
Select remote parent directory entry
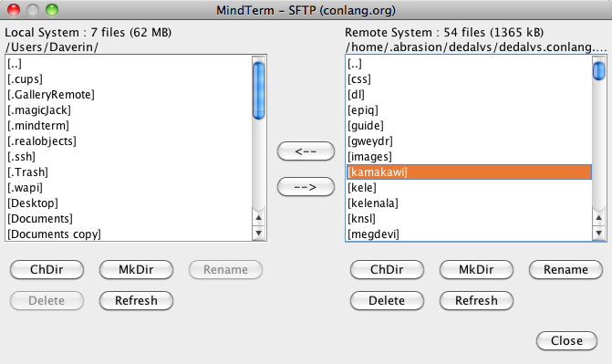click(x=469, y=63)
